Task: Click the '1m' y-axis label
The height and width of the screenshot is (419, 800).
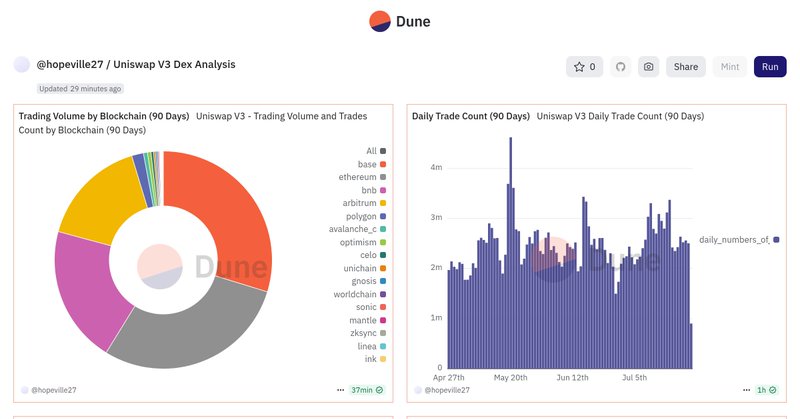Action: [436, 317]
